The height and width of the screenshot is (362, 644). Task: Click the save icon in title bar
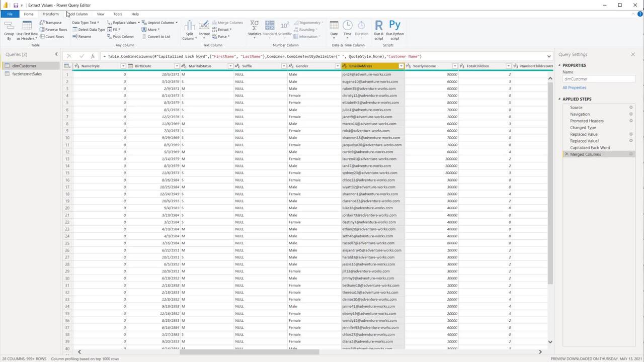click(x=16, y=5)
